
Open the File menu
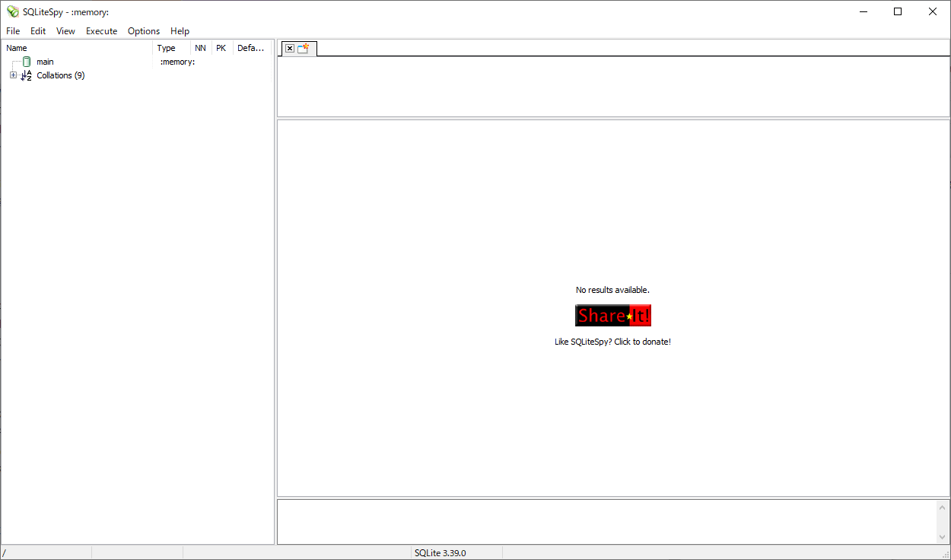coord(13,31)
